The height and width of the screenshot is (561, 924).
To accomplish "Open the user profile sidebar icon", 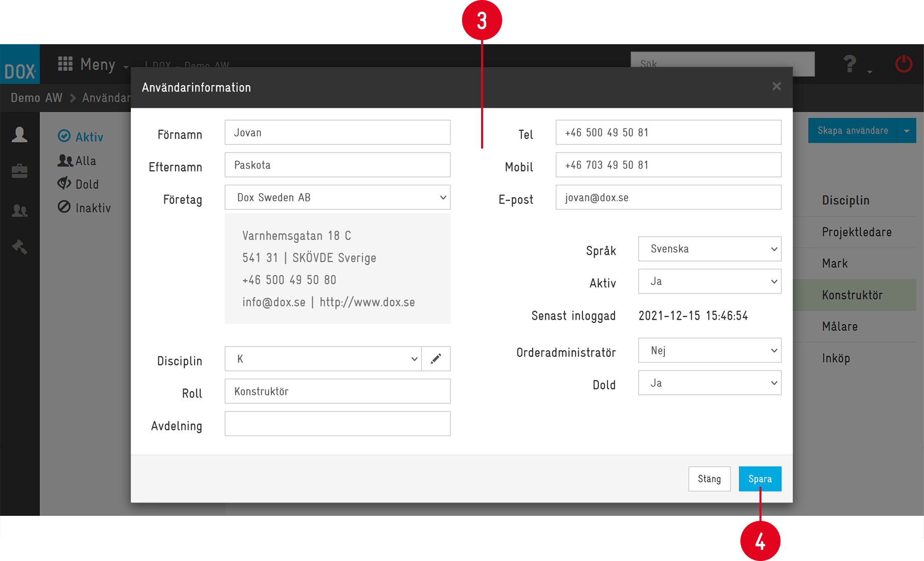I will coord(20,134).
